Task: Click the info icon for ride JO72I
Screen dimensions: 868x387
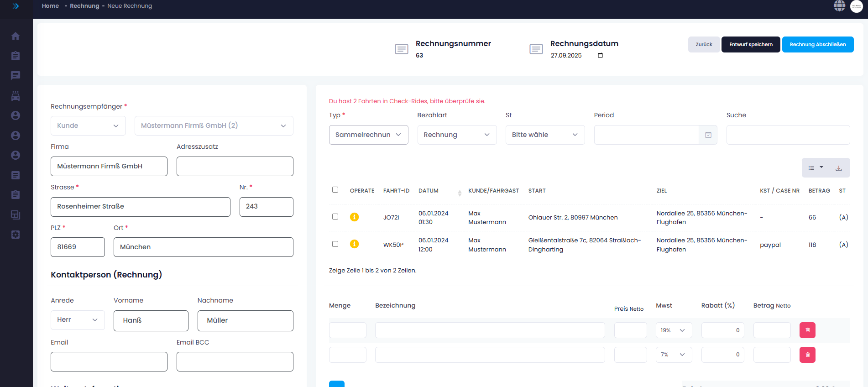Action: tap(354, 217)
